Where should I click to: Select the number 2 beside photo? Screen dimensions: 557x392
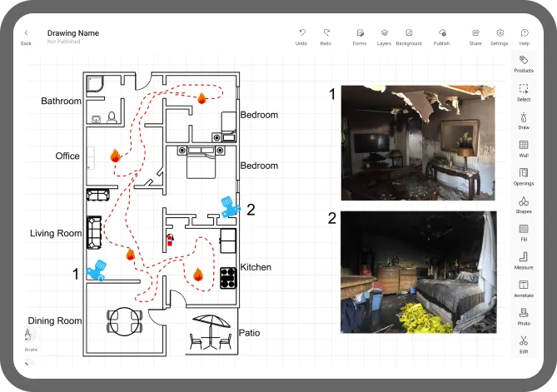(331, 218)
